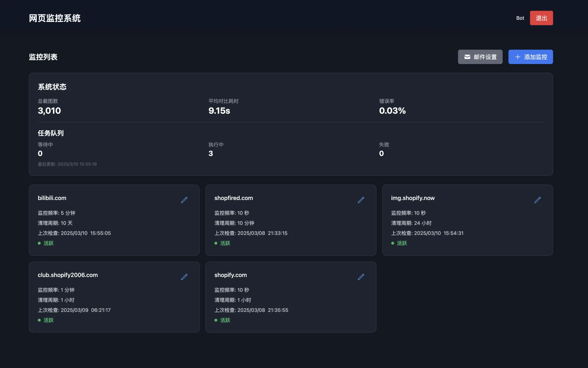Edit the club.shopify2006.com monitor
Screen dimensions: 588x368
click(184, 277)
